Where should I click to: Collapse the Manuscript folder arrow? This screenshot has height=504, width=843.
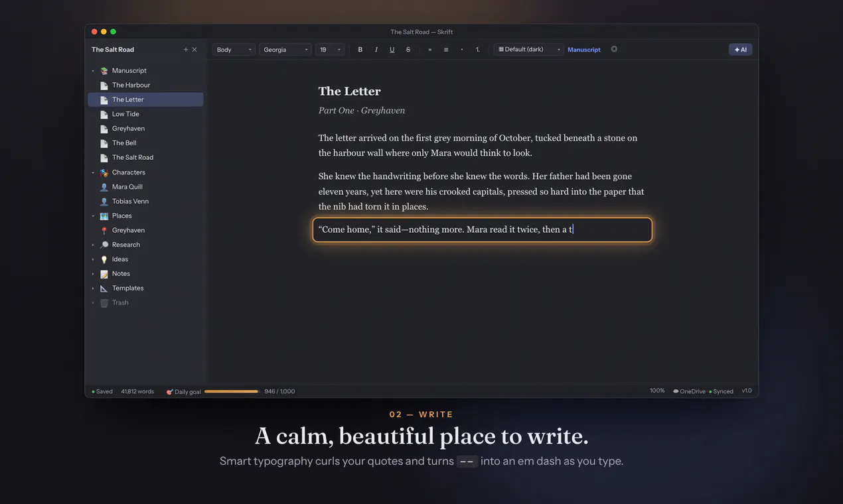93,71
